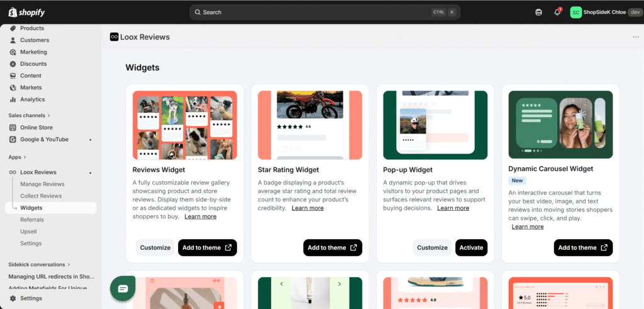Activate the Pop-up Widget

pos(472,248)
